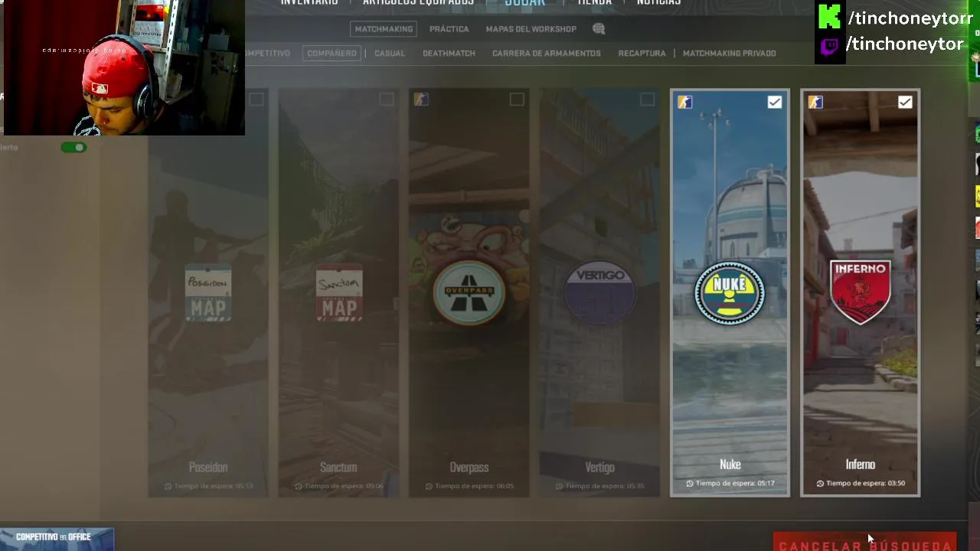Click Overpass wait time 06:05

pos(469,486)
